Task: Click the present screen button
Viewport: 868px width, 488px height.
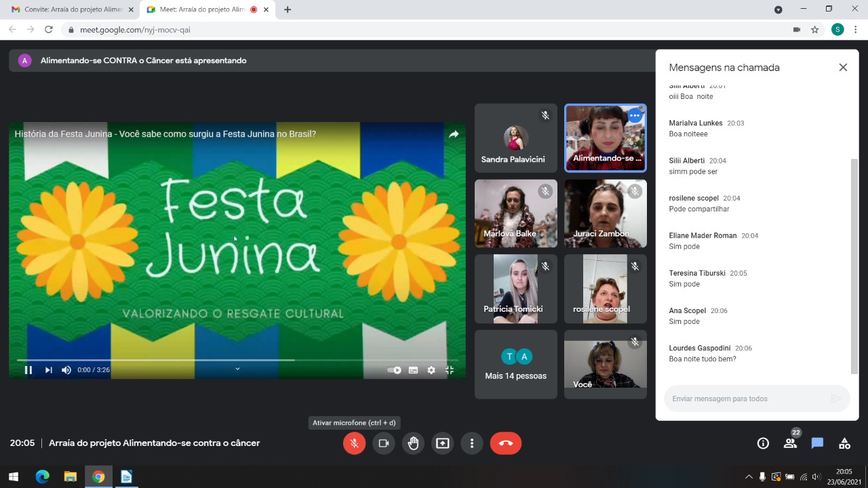Action: tap(442, 443)
